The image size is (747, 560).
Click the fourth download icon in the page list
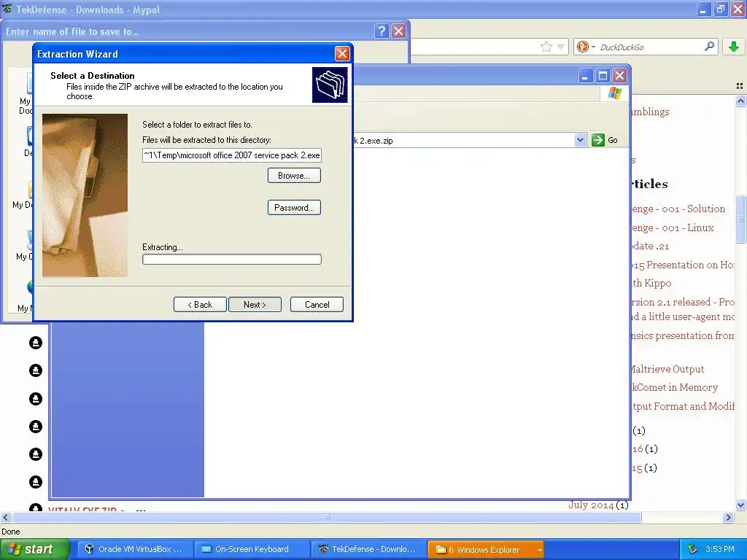point(36,426)
